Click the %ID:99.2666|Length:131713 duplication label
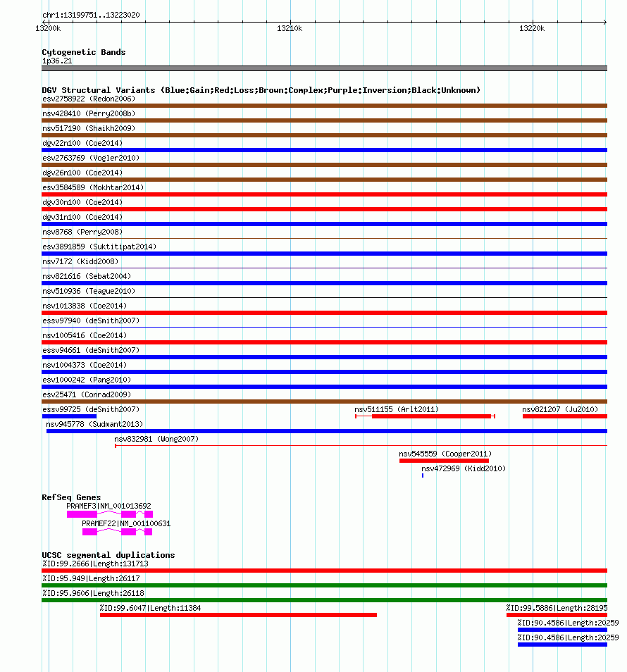This screenshot has height=672, width=627. [x=95, y=564]
